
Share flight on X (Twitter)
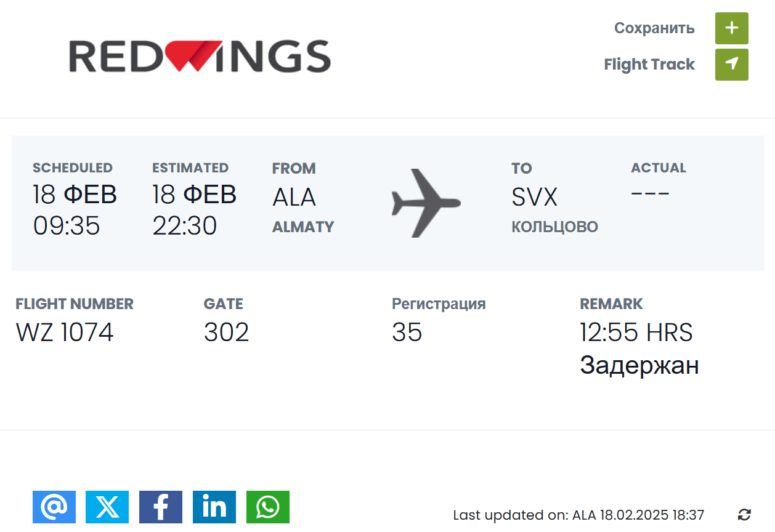click(107, 507)
